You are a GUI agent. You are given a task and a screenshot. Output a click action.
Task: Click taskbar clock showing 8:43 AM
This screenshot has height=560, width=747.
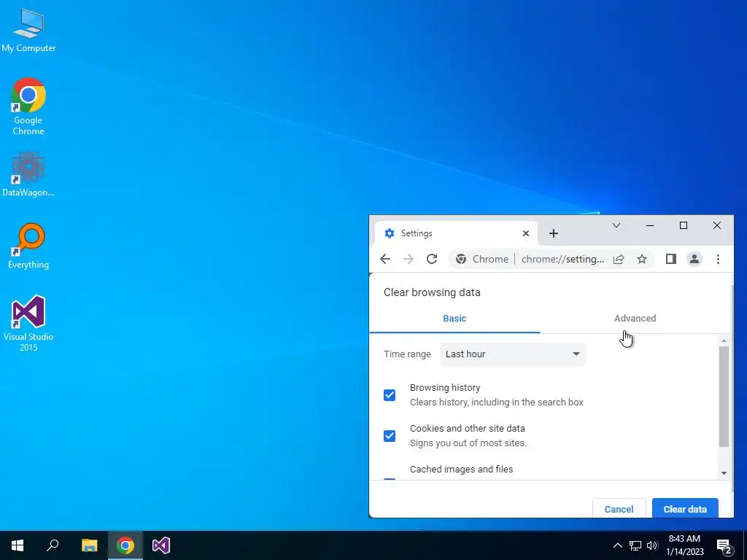point(684,545)
